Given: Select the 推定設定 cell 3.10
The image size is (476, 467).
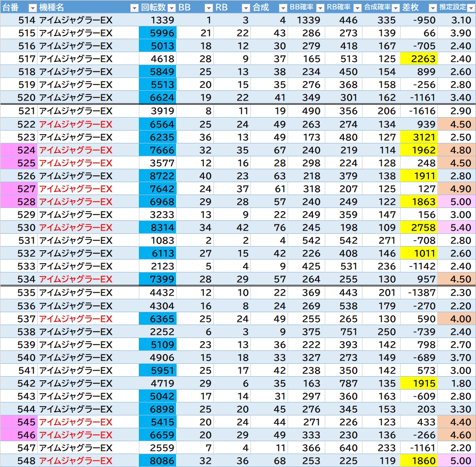Looking at the screenshot, I should [x=456, y=20].
